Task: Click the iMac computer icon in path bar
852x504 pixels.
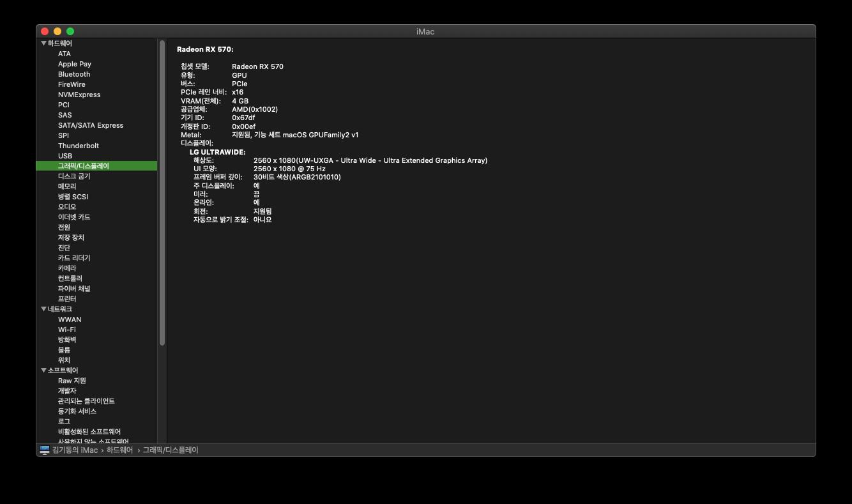Action: click(x=45, y=450)
